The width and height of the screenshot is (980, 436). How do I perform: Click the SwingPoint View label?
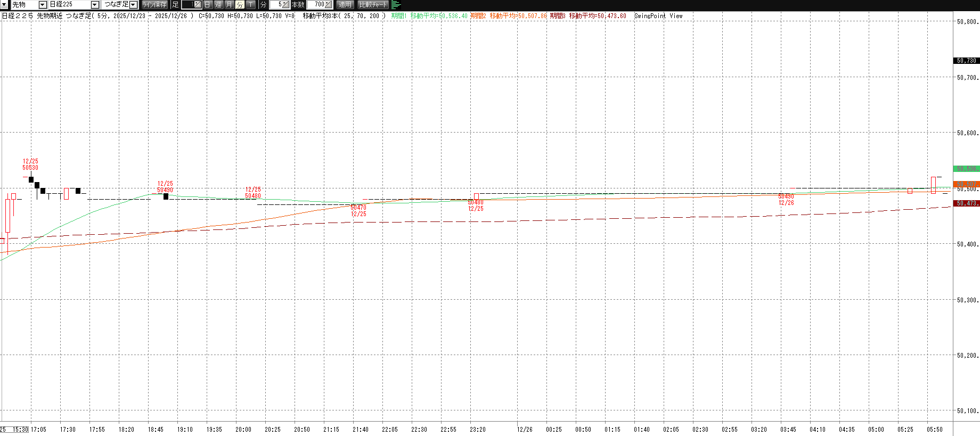658,16
